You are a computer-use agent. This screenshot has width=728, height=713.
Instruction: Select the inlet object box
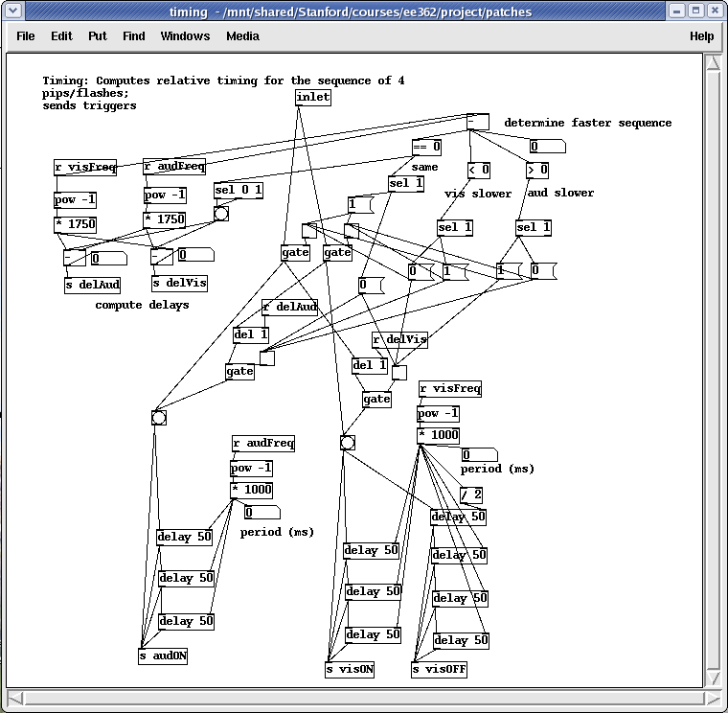(312, 98)
